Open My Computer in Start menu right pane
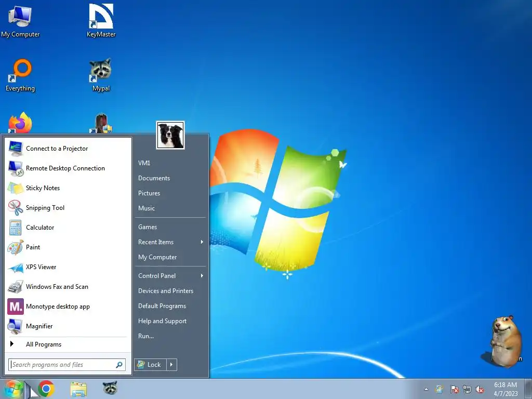Viewport: 532px width, 399px height. (157, 257)
